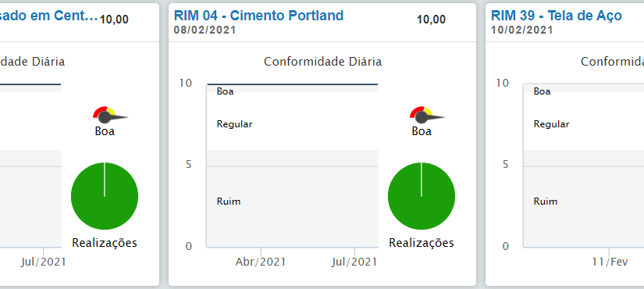Click the Ruim band label in the Cimento Portland chart
This screenshot has height=289, width=644.
pyautogui.click(x=229, y=202)
